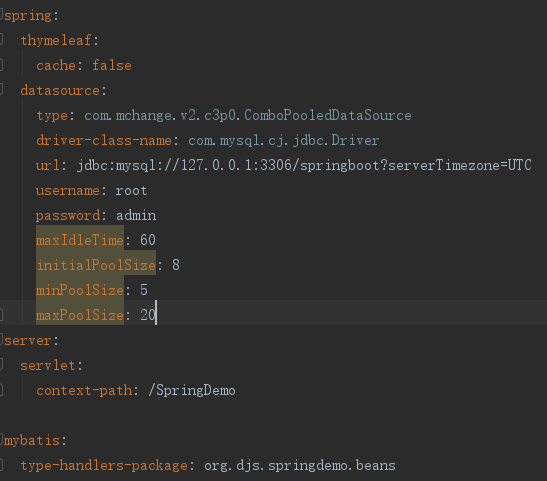Click the maxPoolSize value 20
Image resolution: width=547 pixels, height=481 pixels.
(x=148, y=315)
